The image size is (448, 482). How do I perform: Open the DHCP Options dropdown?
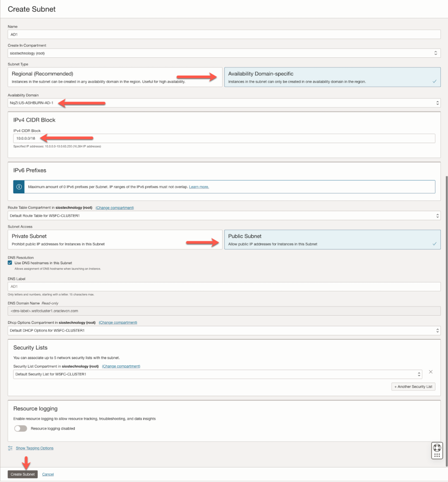[224, 331]
